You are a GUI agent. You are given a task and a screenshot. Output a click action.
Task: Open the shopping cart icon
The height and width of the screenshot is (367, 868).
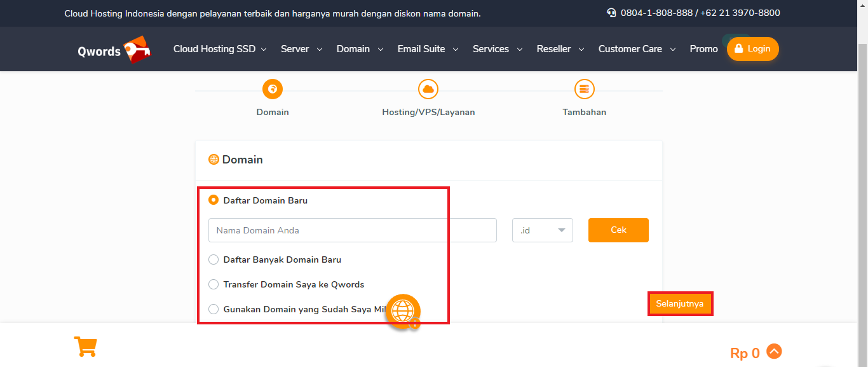[x=85, y=347]
